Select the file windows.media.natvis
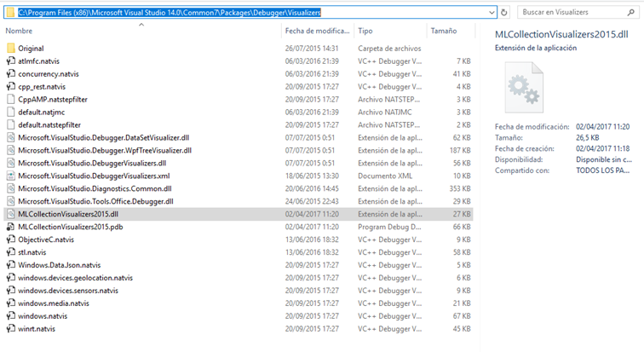 54,303
